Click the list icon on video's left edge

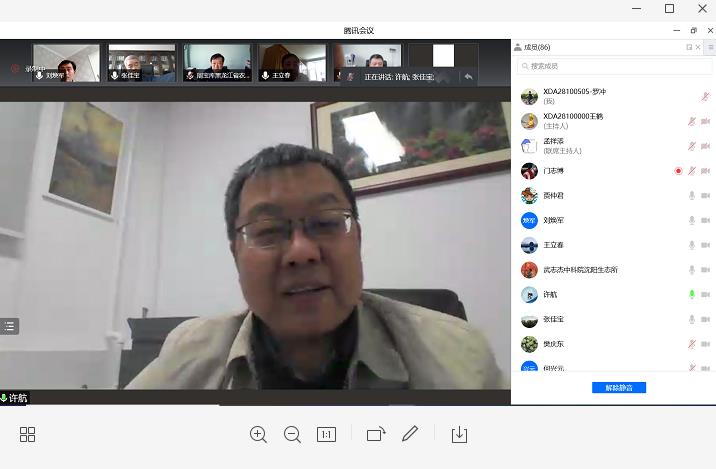(9, 326)
